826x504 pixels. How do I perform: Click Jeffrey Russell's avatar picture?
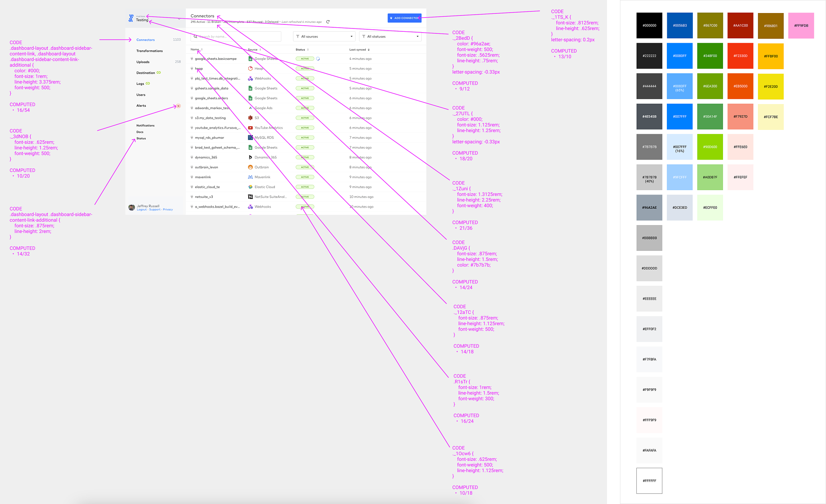point(131,208)
